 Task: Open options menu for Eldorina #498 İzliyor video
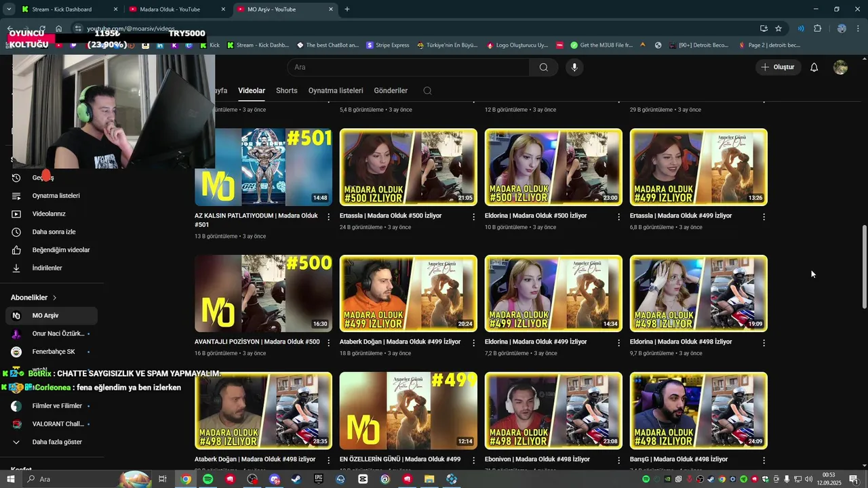tap(764, 343)
